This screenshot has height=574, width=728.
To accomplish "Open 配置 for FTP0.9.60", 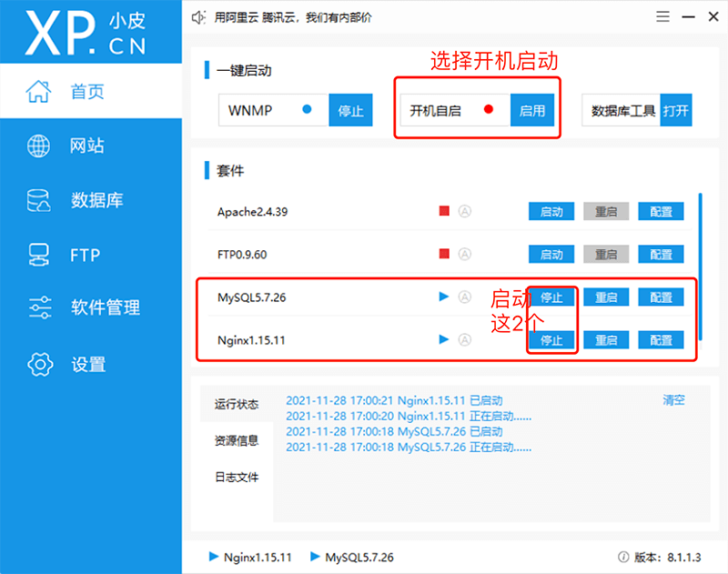I will tap(662, 254).
